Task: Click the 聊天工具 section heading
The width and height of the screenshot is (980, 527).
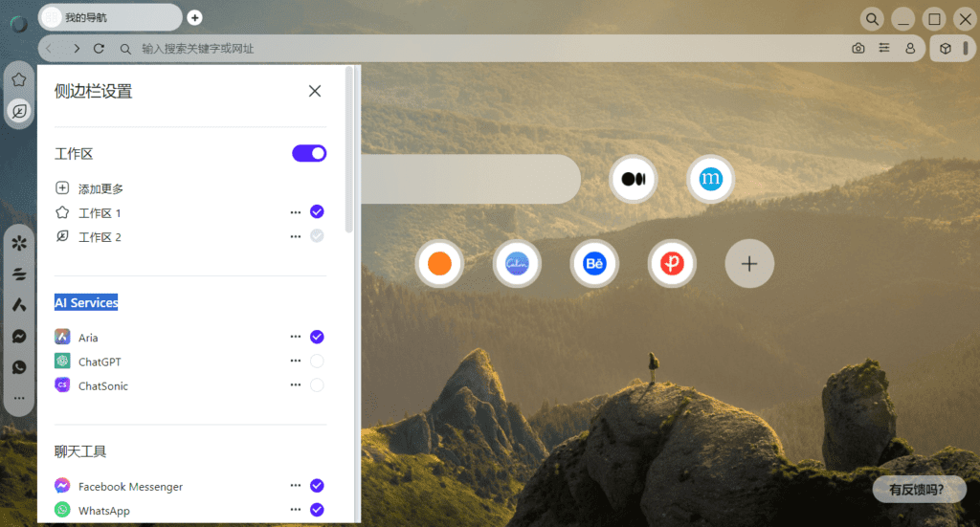Action: point(80,451)
